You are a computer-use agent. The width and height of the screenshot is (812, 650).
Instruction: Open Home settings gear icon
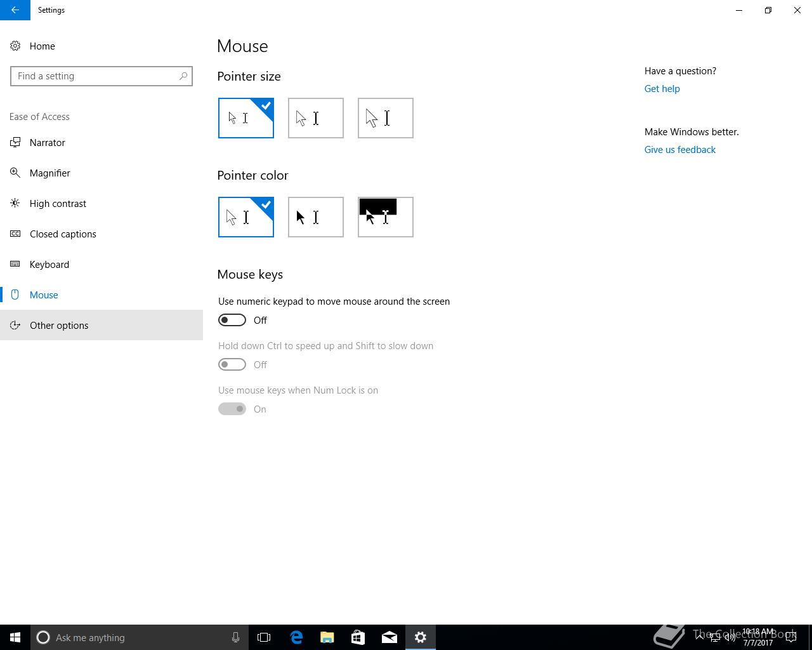[x=15, y=46]
